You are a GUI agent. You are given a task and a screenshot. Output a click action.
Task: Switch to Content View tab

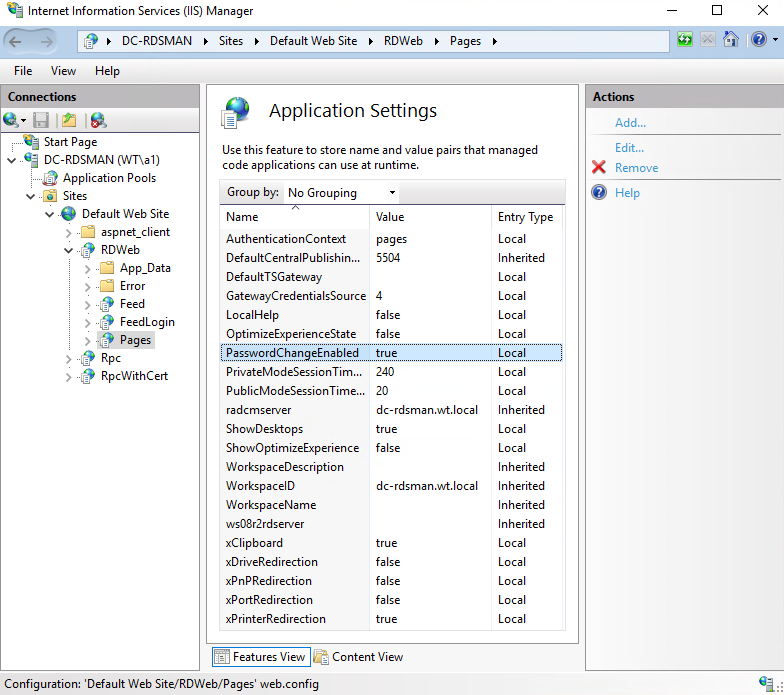(x=358, y=657)
